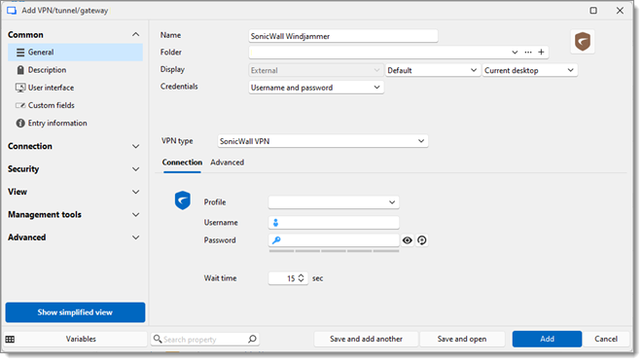The image size is (644, 363).
Task: Open the password generator icon
Action: pyautogui.click(x=422, y=240)
